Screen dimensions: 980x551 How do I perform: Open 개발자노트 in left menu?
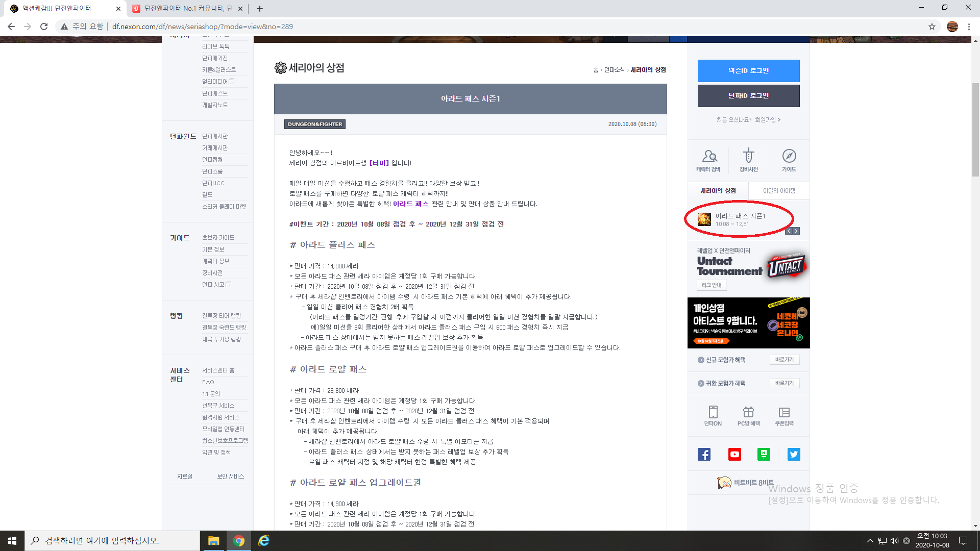[215, 105]
